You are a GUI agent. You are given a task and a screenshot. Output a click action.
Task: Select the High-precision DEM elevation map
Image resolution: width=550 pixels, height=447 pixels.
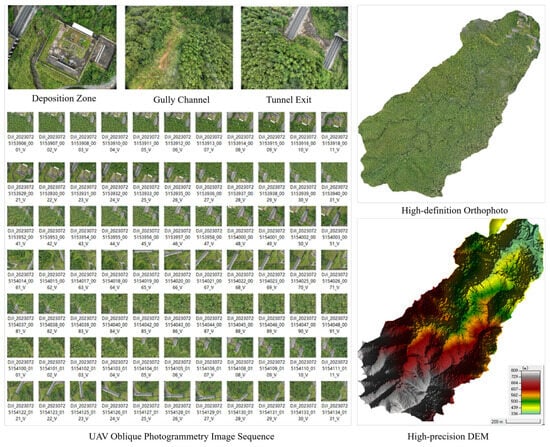pyautogui.click(x=451, y=320)
